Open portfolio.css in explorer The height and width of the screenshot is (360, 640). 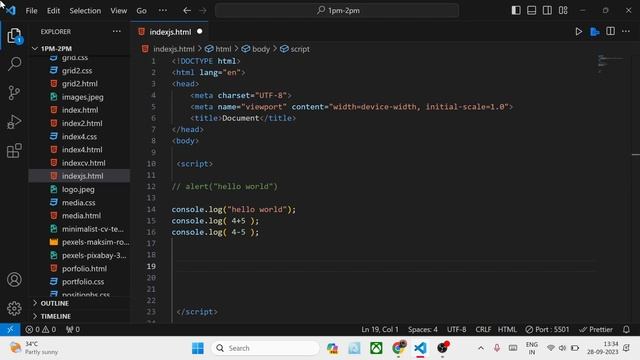point(83,282)
